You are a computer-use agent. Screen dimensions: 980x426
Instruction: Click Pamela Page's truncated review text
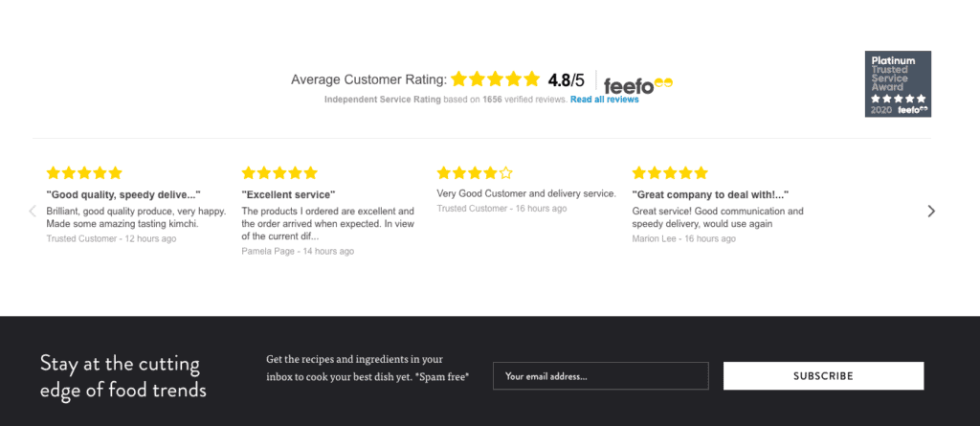coord(327,224)
